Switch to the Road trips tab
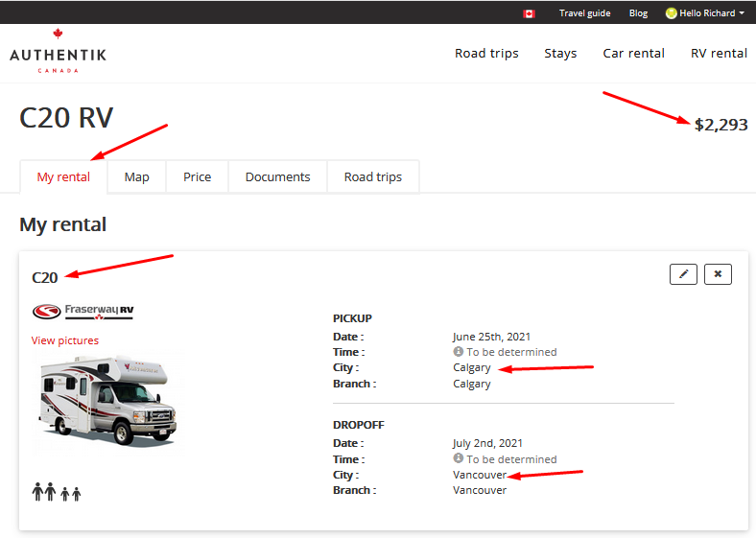 tap(373, 176)
